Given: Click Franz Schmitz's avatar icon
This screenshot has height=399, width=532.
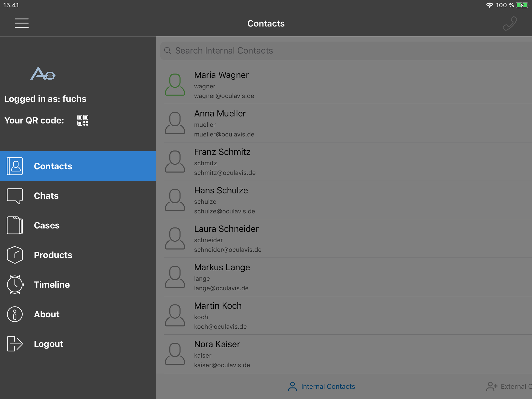Looking at the screenshot, I should point(175,162).
